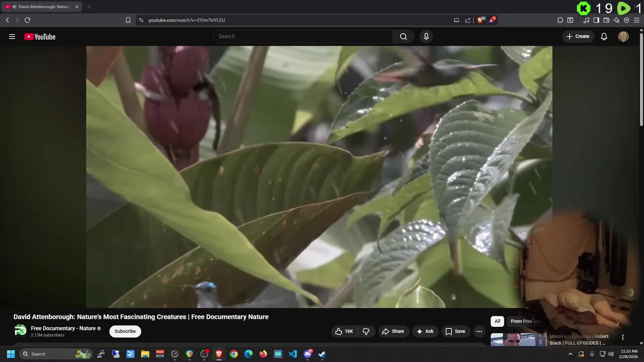Screen dimensions: 644x362
Task: Open picture-in-picture screen icon in address bar
Action: click(x=456, y=20)
